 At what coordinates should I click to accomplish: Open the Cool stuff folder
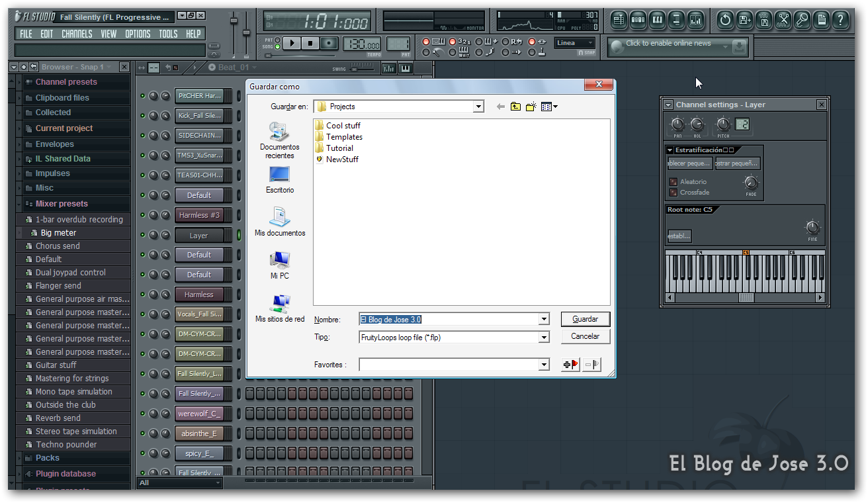pos(337,126)
